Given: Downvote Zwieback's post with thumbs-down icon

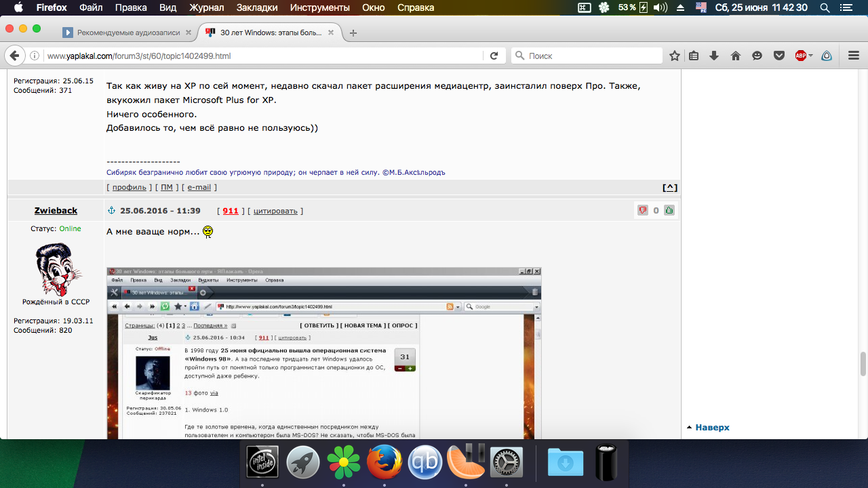Looking at the screenshot, I should (643, 211).
